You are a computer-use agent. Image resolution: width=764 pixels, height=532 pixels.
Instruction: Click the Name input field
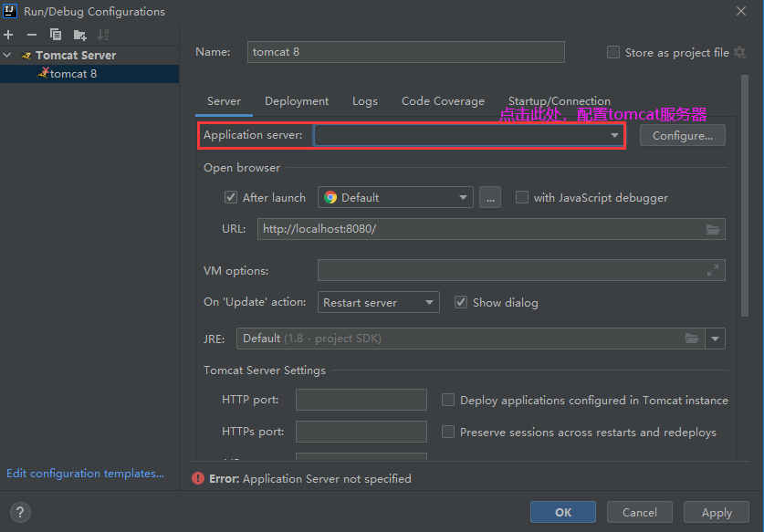(x=406, y=52)
